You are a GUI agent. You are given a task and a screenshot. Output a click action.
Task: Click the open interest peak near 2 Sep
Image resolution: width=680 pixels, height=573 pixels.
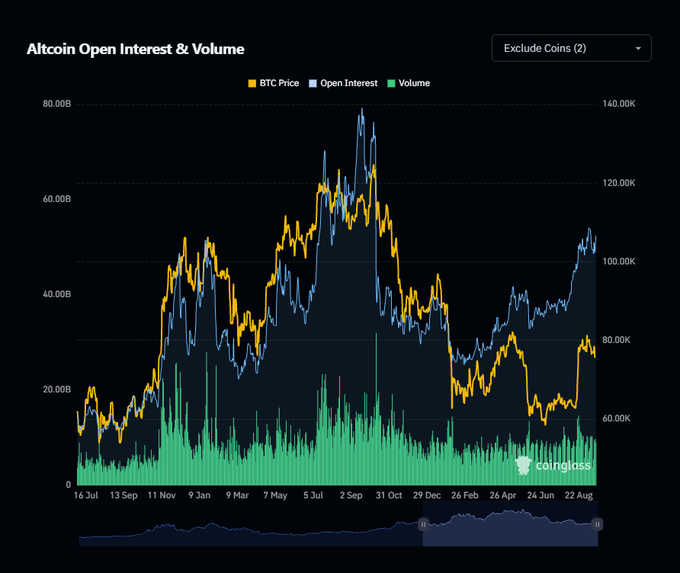click(x=362, y=109)
